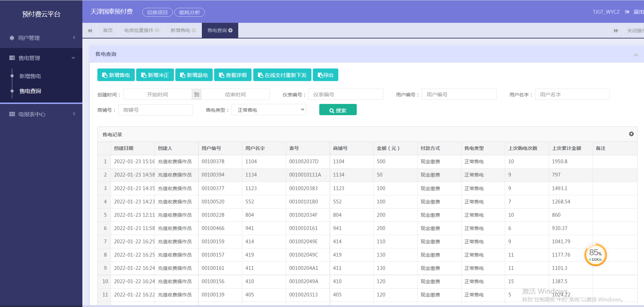Click the 仪表编号 input field

346,94
